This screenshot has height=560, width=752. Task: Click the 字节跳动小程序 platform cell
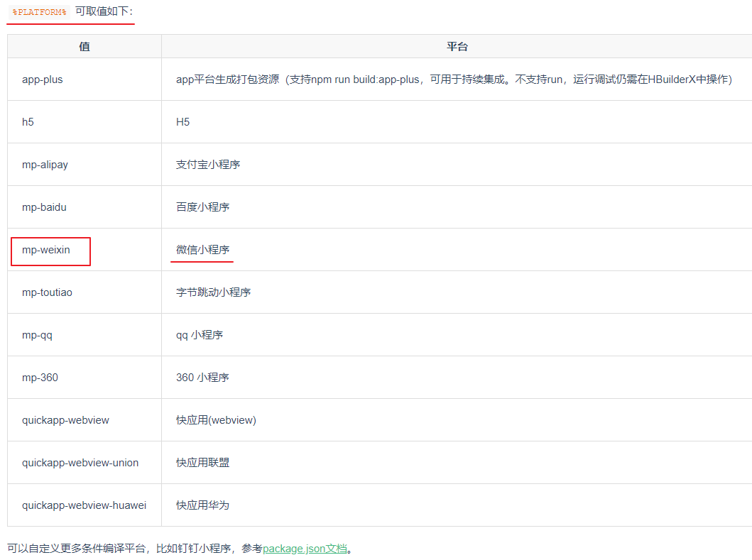[x=457, y=292]
